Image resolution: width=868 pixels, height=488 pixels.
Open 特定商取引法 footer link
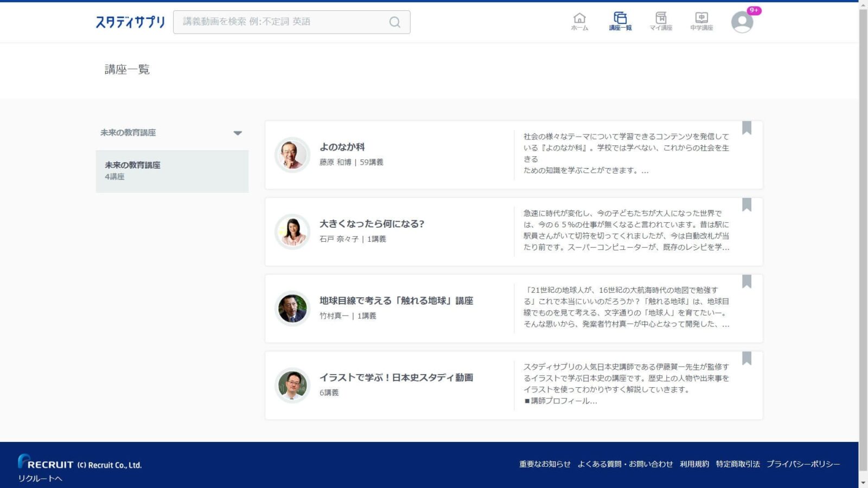coord(738,464)
